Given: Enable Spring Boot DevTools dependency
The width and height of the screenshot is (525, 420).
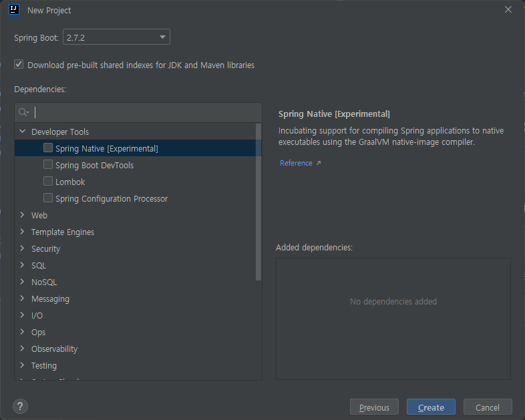Looking at the screenshot, I should pos(48,164).
